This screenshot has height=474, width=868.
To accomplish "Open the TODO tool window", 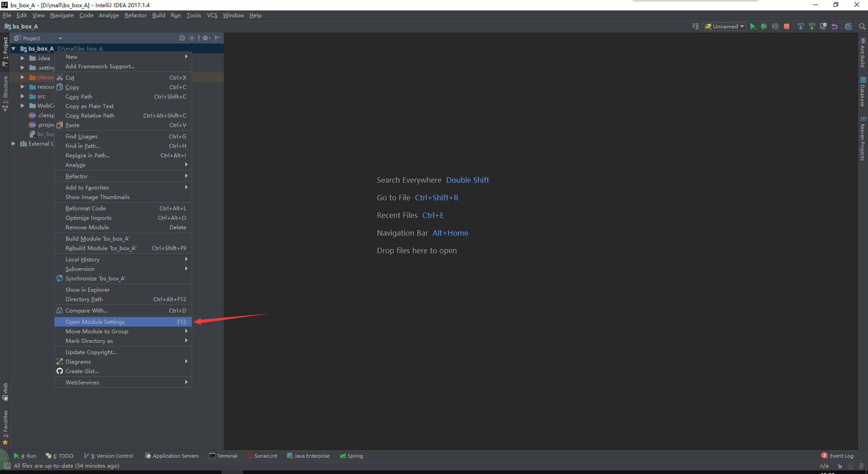I will click(x=60, y=456).
